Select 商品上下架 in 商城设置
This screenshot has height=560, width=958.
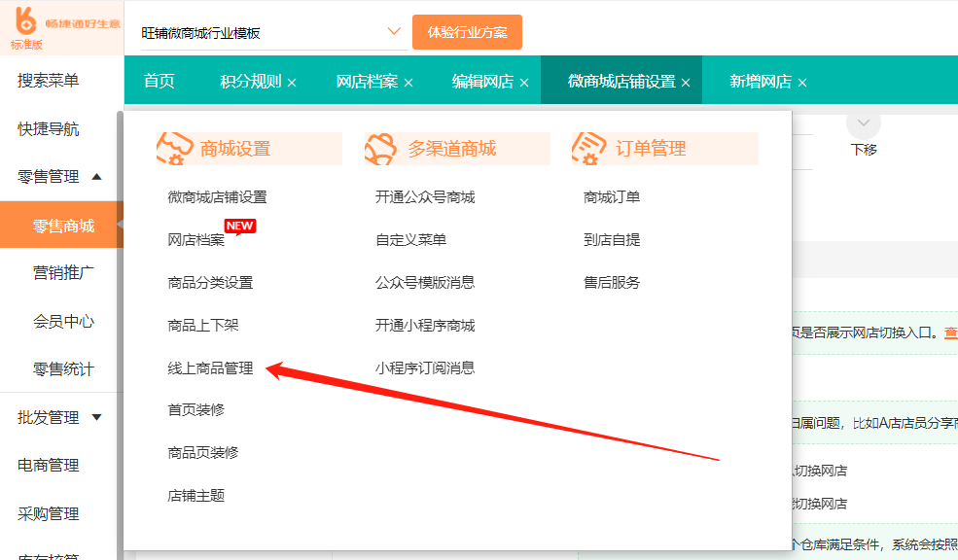(202, 326)
